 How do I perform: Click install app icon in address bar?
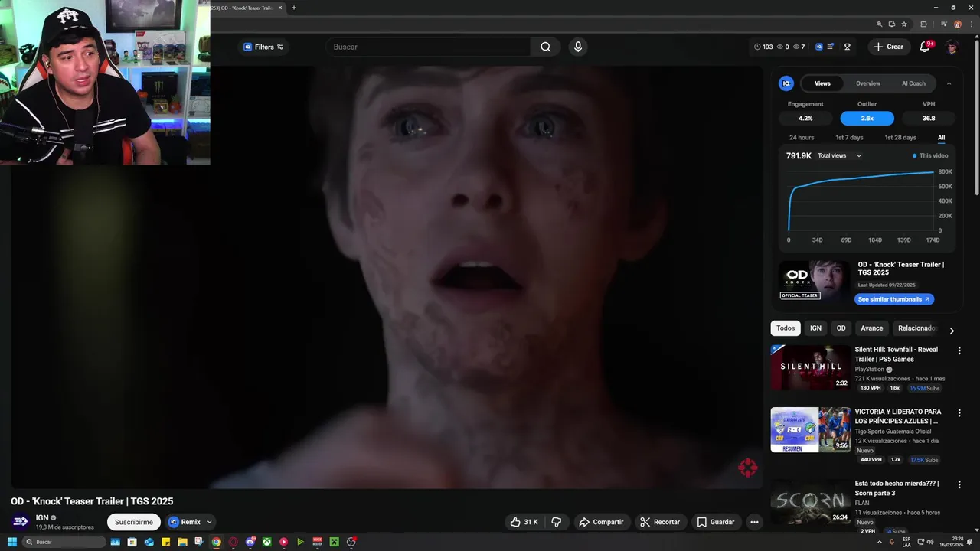click(892, 24)
